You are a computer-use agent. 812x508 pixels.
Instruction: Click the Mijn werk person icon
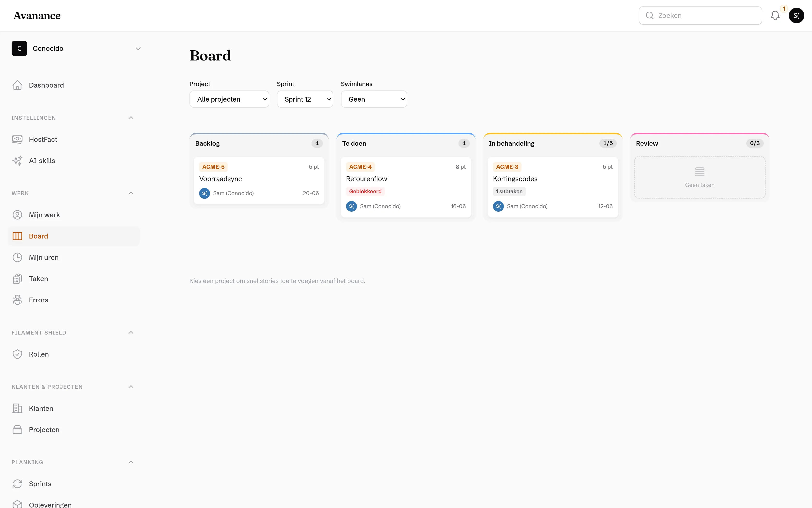[x=17, y=215]
